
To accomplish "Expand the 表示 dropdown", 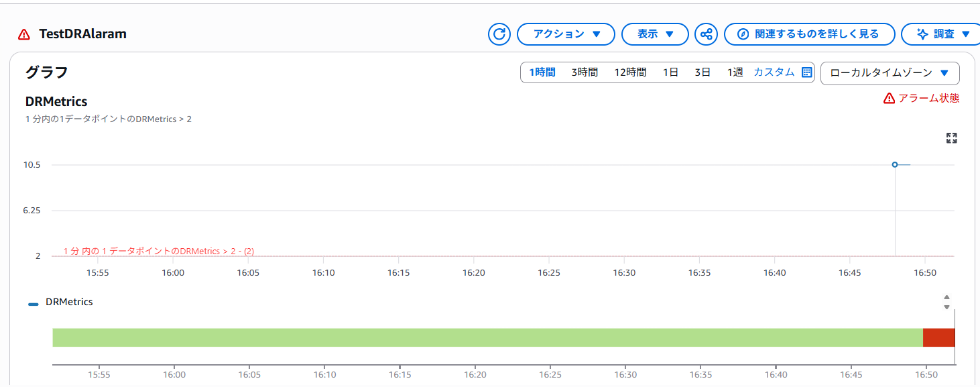I will tap(655, 34).
